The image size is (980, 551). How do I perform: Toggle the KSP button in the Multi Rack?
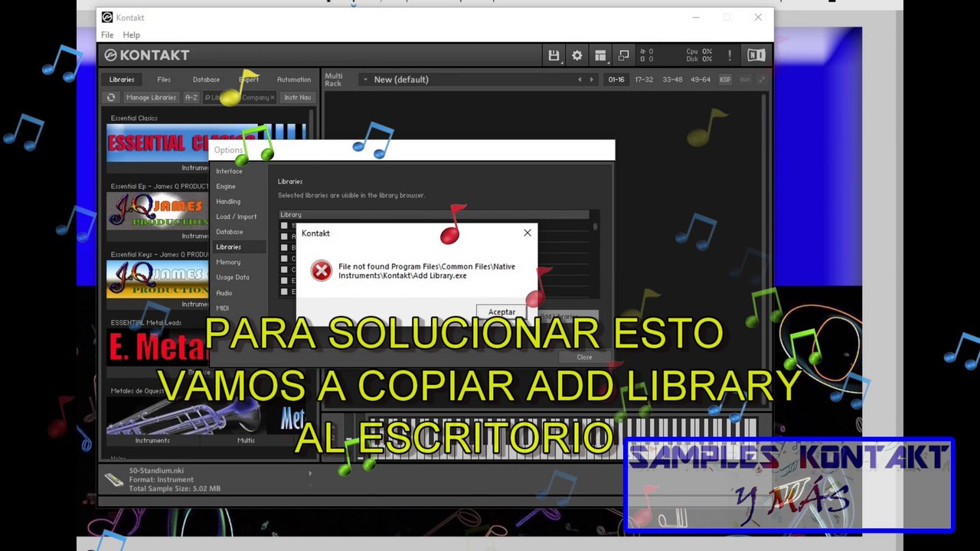(x=724, y=80)
